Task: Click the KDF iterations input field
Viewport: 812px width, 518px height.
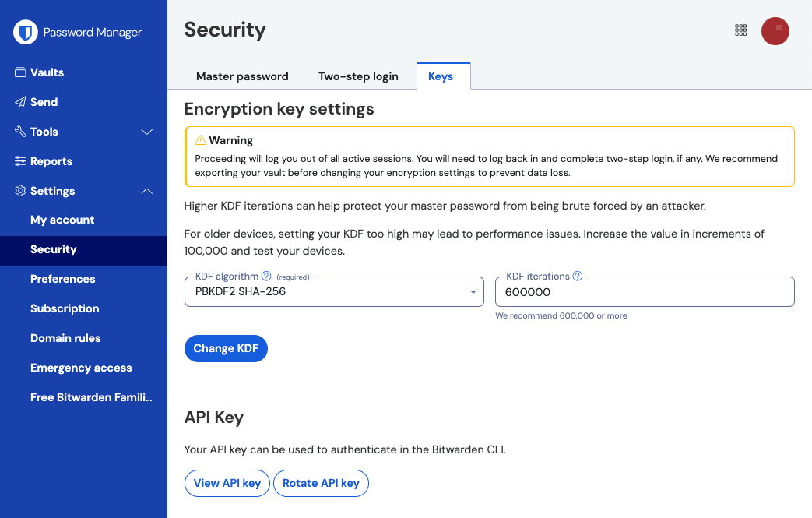Action: (645, 292)
